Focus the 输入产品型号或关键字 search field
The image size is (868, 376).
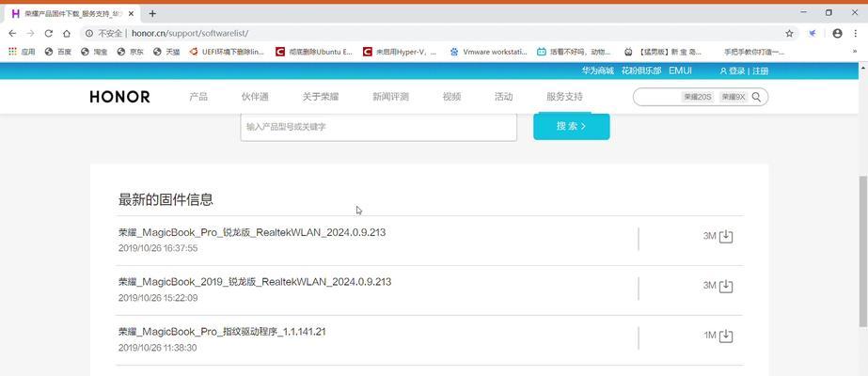point(379,127)
